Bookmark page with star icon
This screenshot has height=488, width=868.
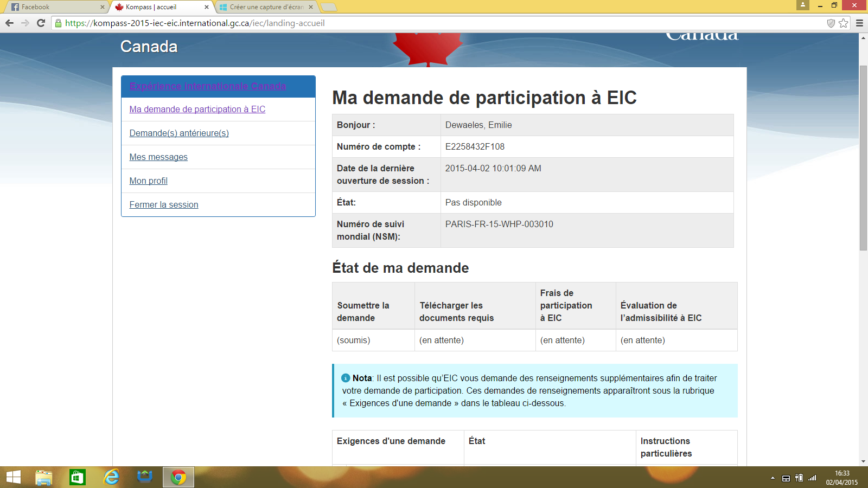pyautogui.click(x=843, y=23)
